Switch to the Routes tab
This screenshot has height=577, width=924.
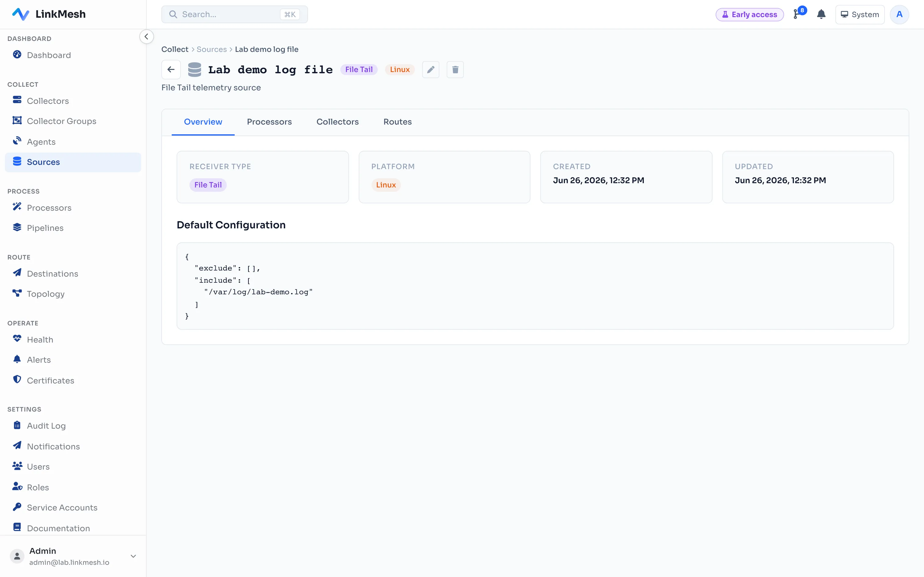coord(398,122)
